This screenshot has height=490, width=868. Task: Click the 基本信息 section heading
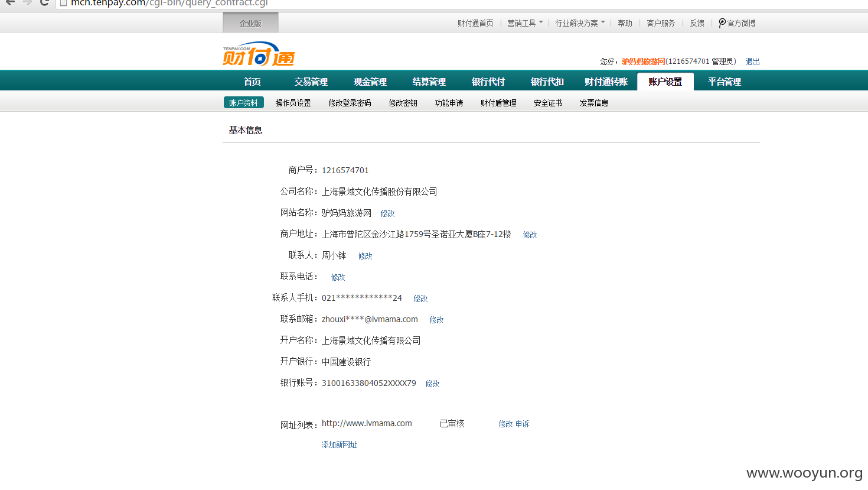click(x=246, y=130)
